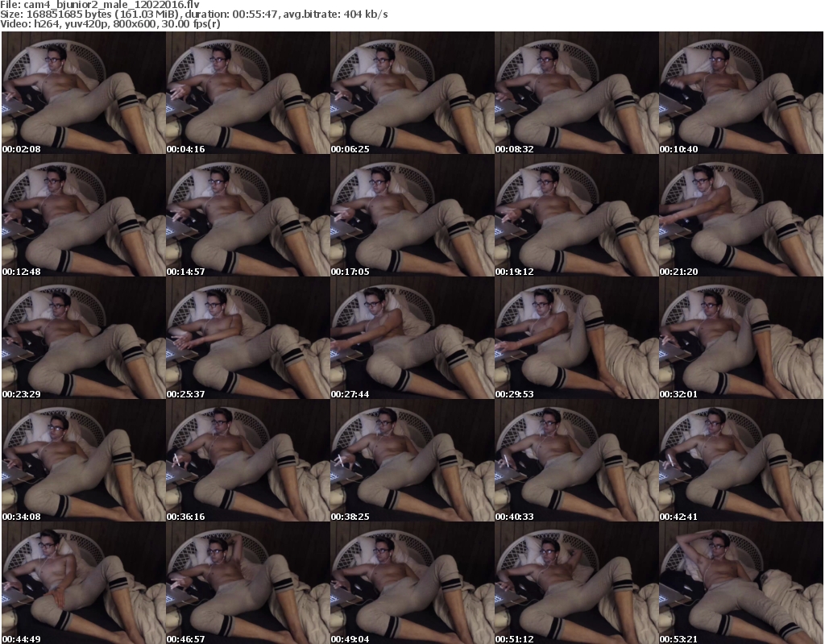The image size is (825, 644).
Task: Pick the thumbnail at 00:34:08
Action: coord(84,460)
